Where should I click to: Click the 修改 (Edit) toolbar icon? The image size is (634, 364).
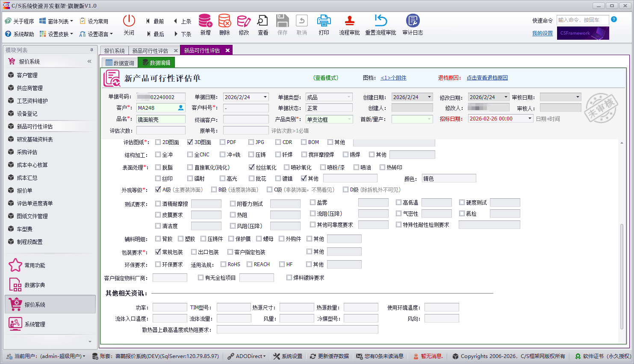(x=244, y=21)
